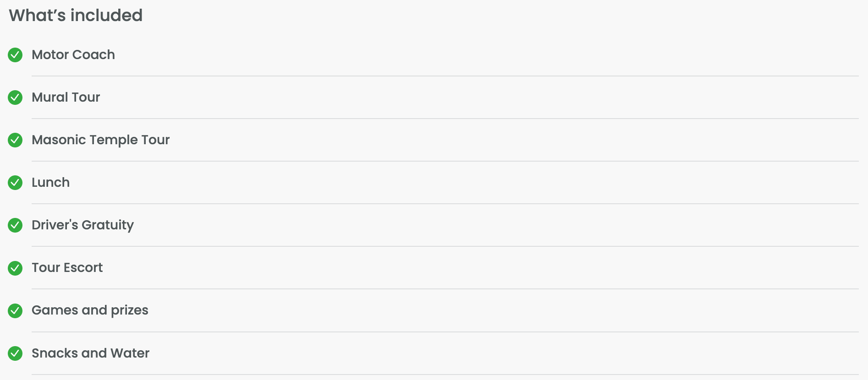The image size is (868, 380).
Task: Select the Games and prizes text
Action: 90,310
